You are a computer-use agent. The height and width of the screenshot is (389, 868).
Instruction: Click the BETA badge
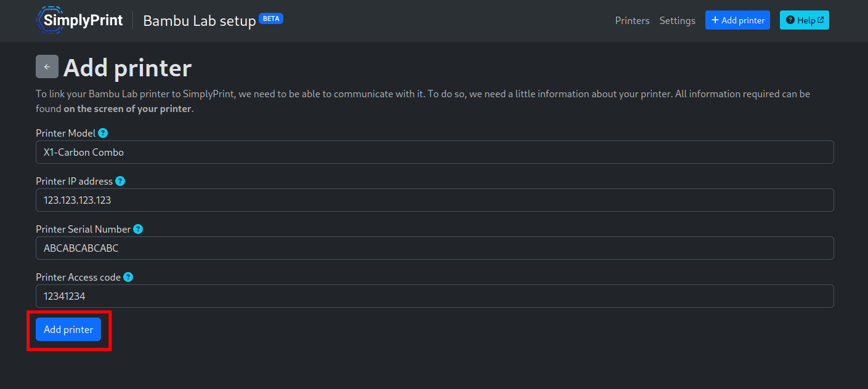[271, 18]
